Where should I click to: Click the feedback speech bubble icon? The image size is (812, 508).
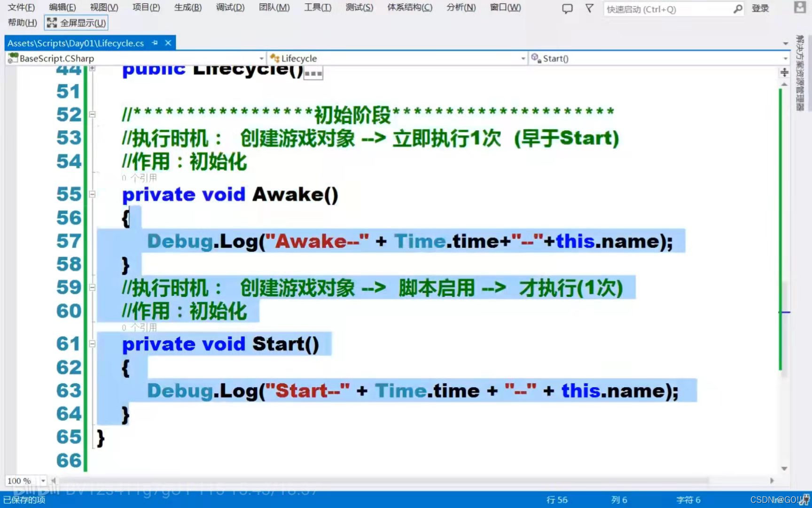(567, 8)
